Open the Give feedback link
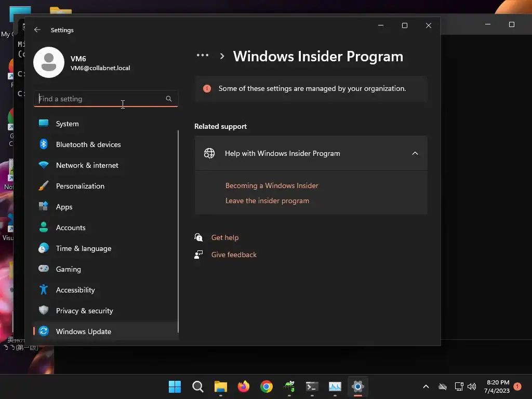Screen dimensions: 532x399 point(234,255)
